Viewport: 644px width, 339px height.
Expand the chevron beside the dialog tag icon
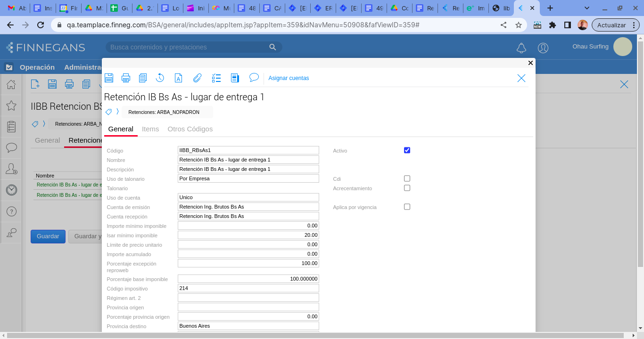coord(117,112)
